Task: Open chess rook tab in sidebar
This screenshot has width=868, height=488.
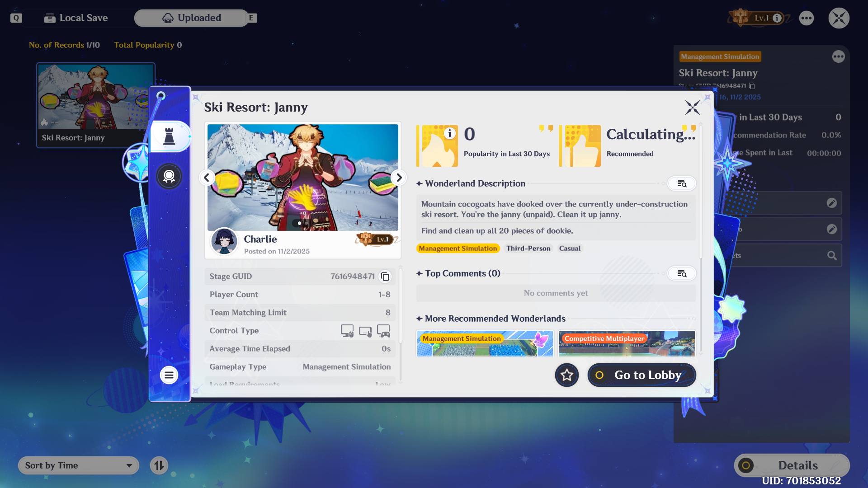Action: point(169,136)
